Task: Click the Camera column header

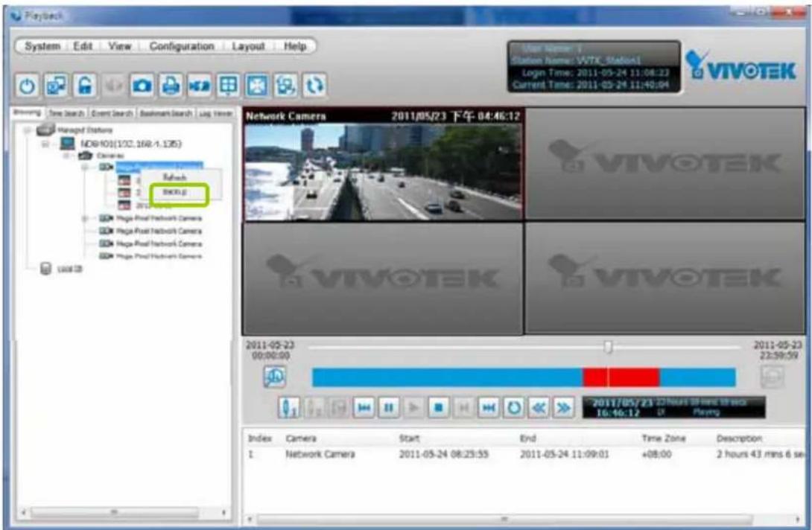Action: [x=301, y=438]
